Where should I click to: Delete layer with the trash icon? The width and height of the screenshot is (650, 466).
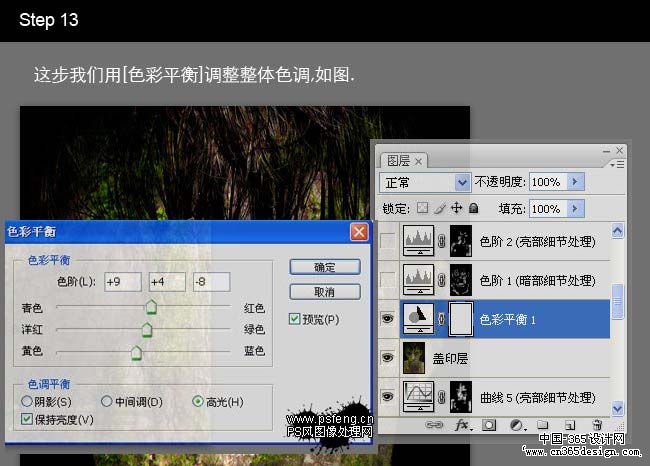pyautogui.click(x=597, y=425)
